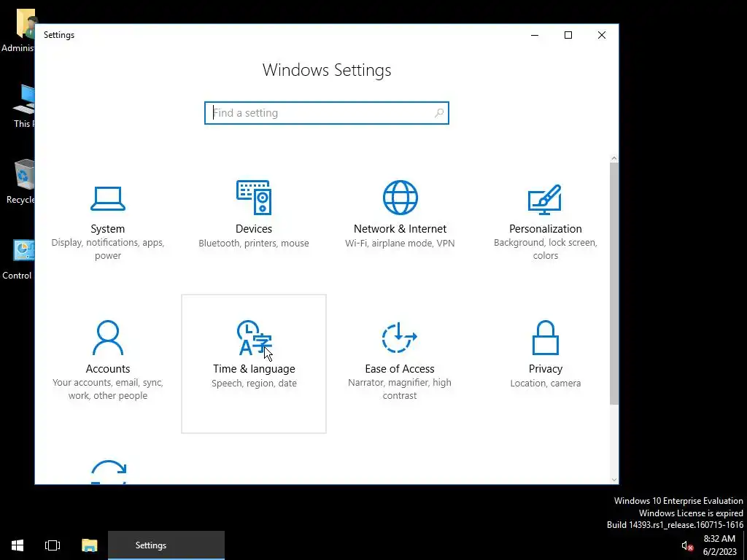747x560 pixels.
Task: Open the Devices keyboard and speaker icon
Action: pos(253,197)
